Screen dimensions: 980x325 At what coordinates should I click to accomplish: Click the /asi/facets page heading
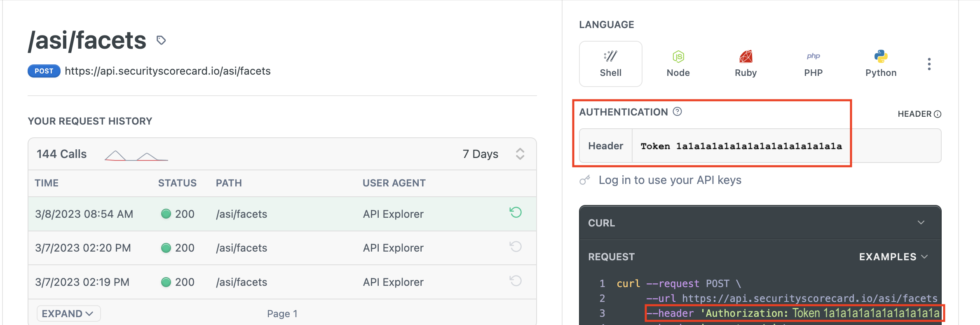[x=87, y=40]
